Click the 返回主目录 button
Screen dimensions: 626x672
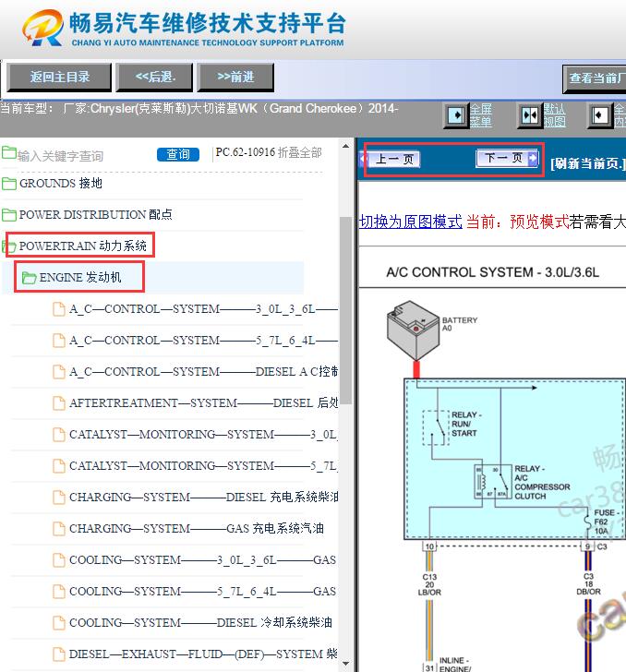[59, 78]
